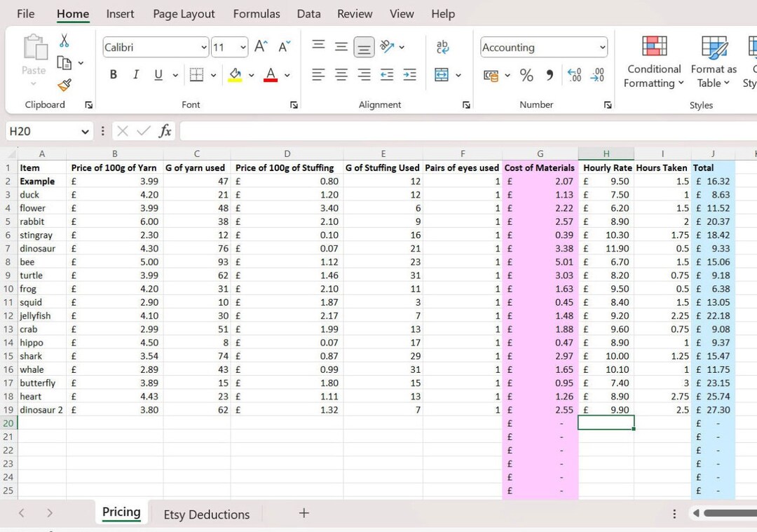Add a new sheet with the plus button
757x532 pixels.
pos(304,514)
